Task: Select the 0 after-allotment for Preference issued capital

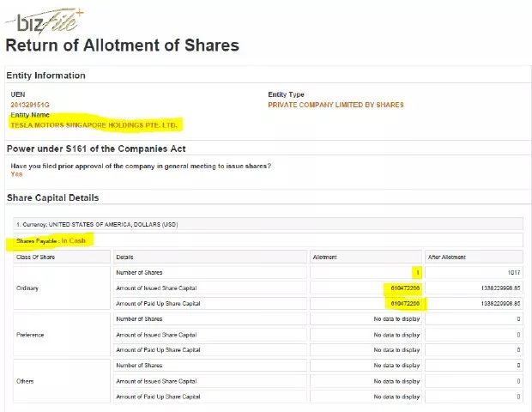Action: [518, 335]
